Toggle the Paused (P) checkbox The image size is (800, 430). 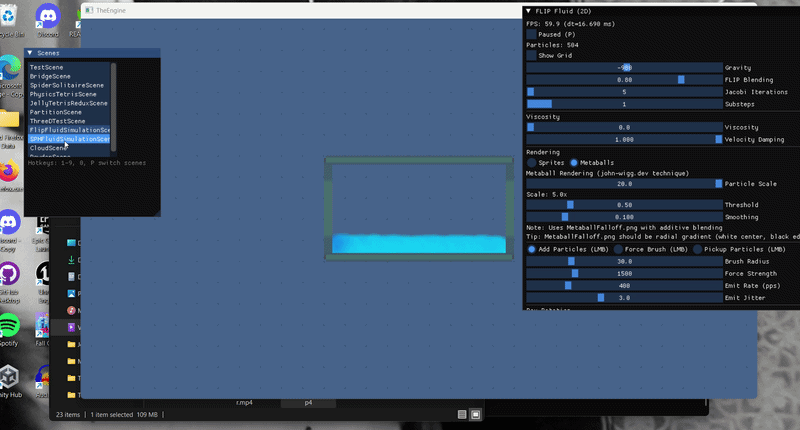point(531,34)
